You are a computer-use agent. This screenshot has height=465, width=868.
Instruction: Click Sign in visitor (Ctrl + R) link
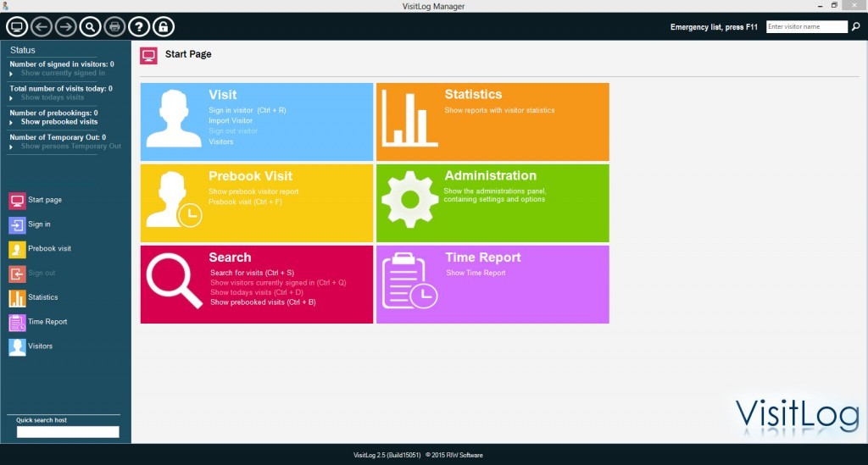click(248, 110)
